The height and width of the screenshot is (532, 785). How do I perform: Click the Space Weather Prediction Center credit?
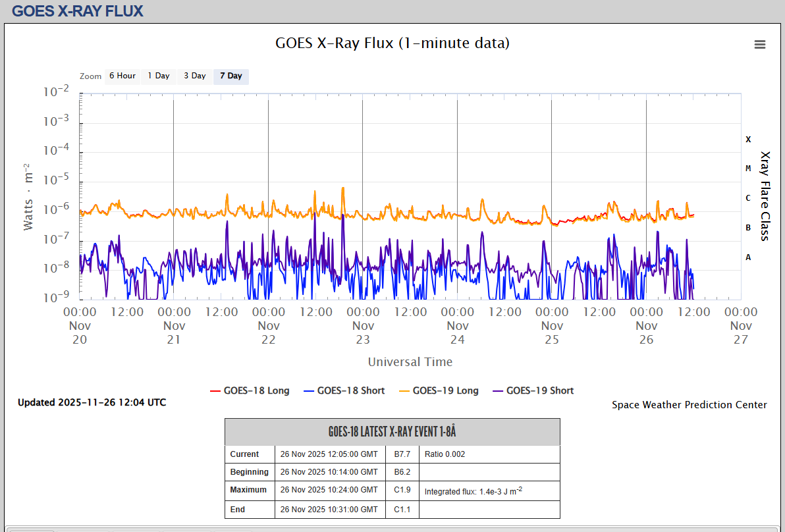(689, 405)
